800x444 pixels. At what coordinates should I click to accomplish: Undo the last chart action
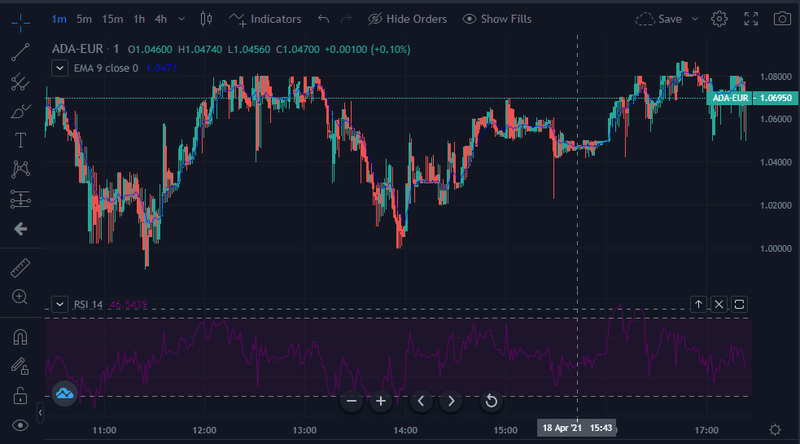click(x=323, y=19)
